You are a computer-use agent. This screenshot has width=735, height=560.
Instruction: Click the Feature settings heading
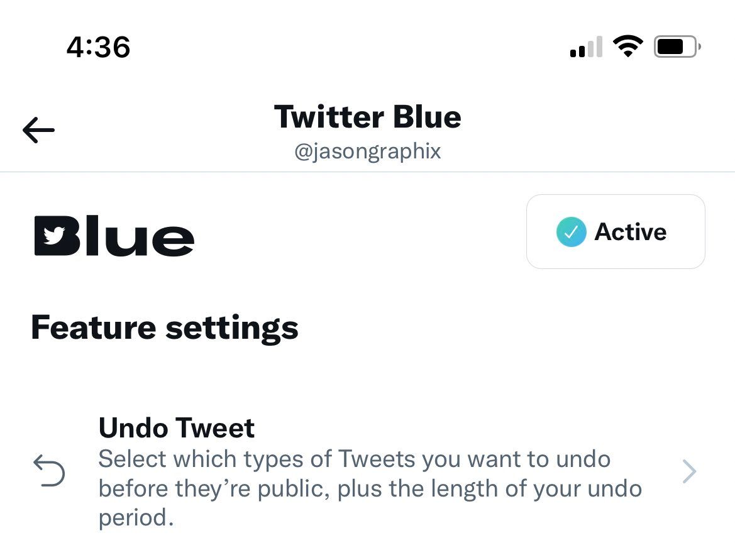point(165,327)
